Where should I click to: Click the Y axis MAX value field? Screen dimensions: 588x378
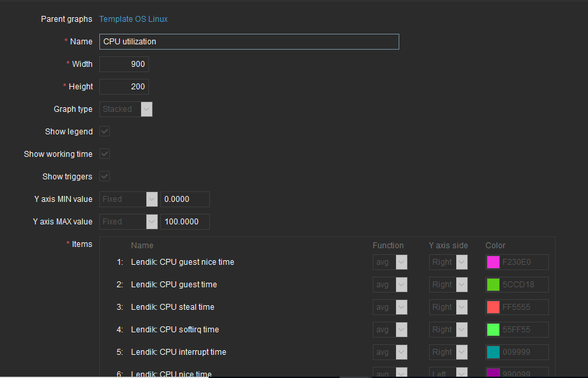[185, 222]
